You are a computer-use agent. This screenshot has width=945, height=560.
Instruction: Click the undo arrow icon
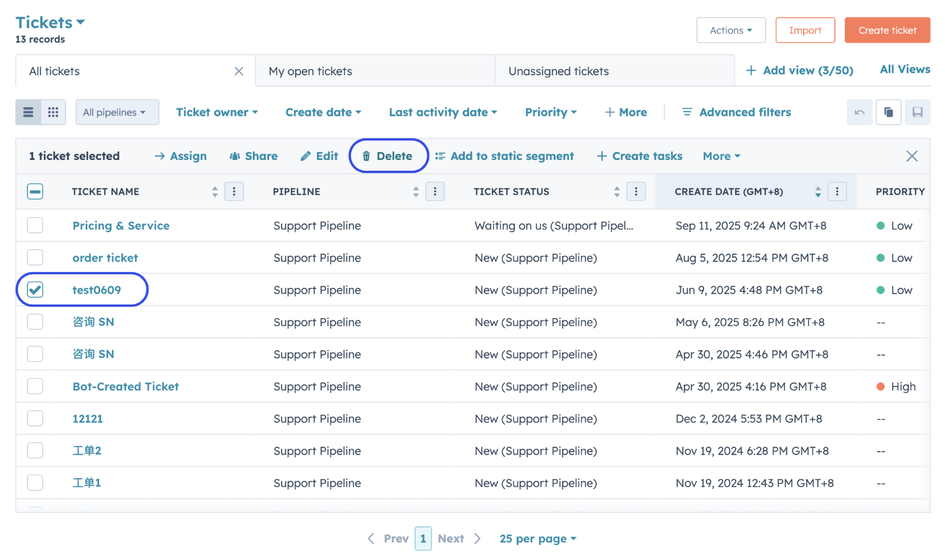[x=860, y=112]
